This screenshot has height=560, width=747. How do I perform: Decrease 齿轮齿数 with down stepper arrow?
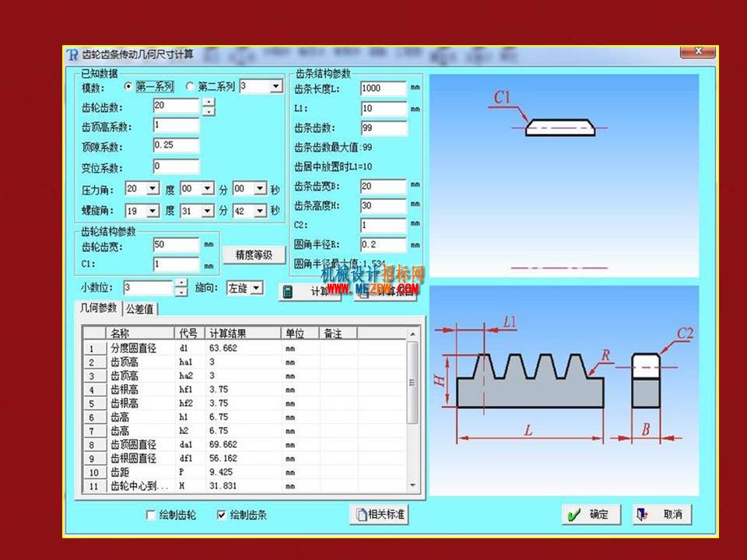click(x=209, y=111)
